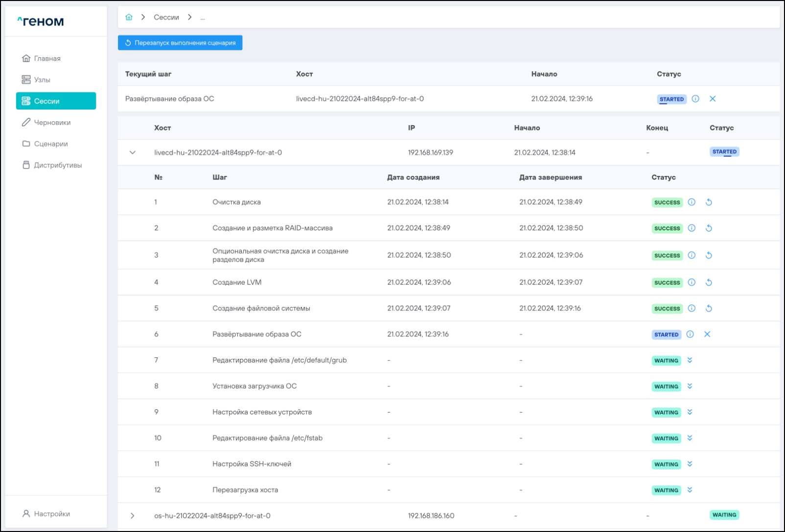Open Дистрибутивы from the sidebar

point(57,165)
